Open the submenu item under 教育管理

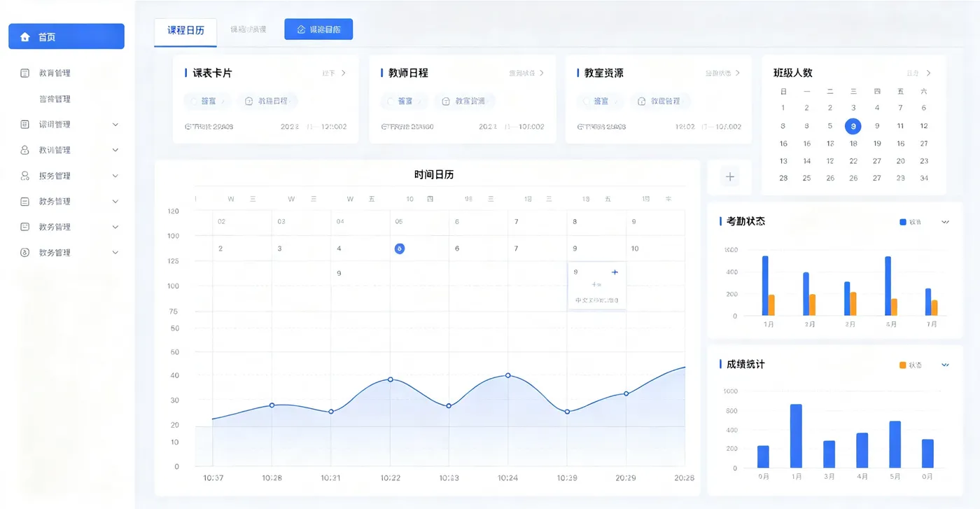(55, 99)
